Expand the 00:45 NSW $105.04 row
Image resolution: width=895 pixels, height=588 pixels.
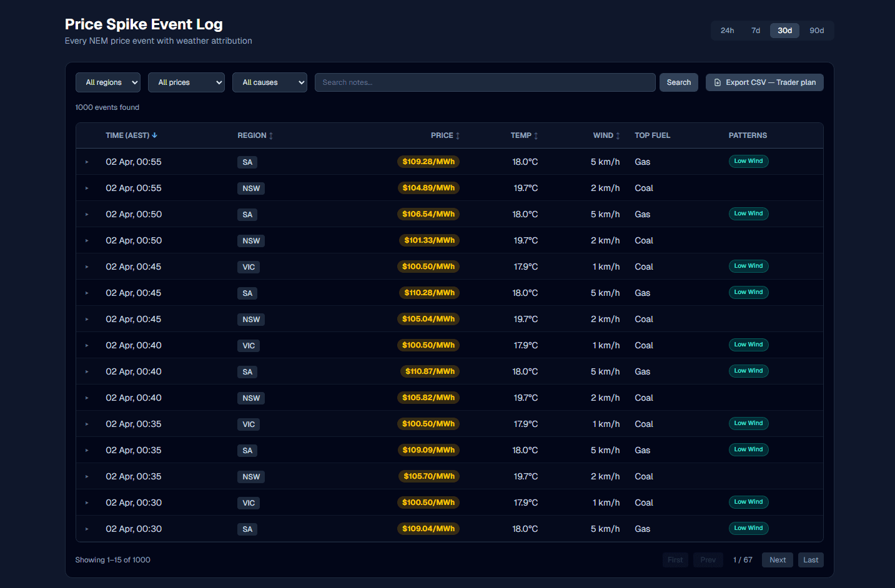tap(87, 320)
